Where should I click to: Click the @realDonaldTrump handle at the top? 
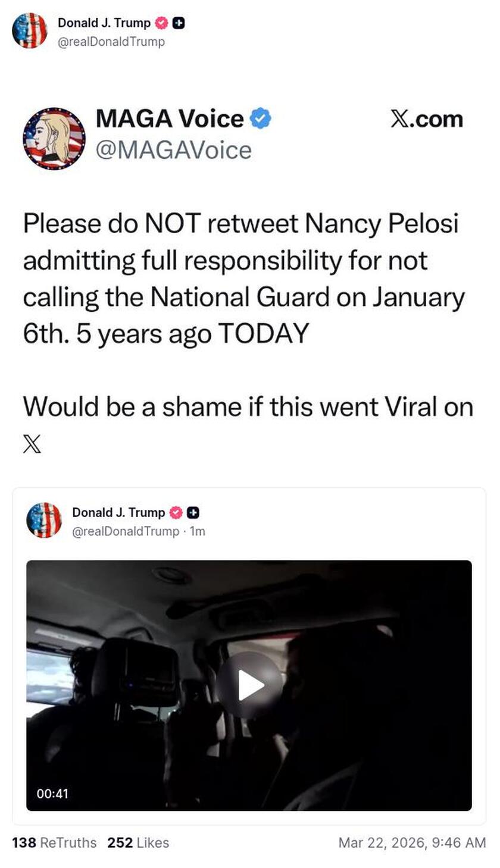(113, 42)
